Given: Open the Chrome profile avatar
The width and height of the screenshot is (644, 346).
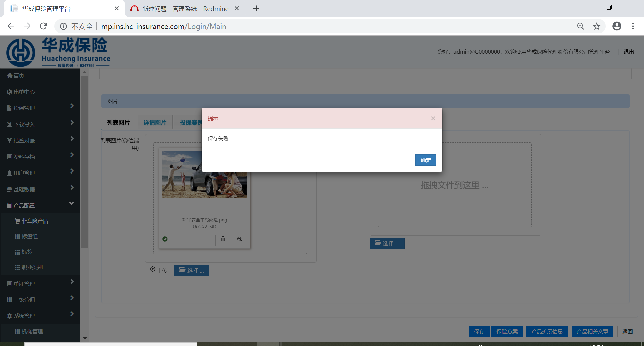Looking at the screenshot, I should pos(616,26).
